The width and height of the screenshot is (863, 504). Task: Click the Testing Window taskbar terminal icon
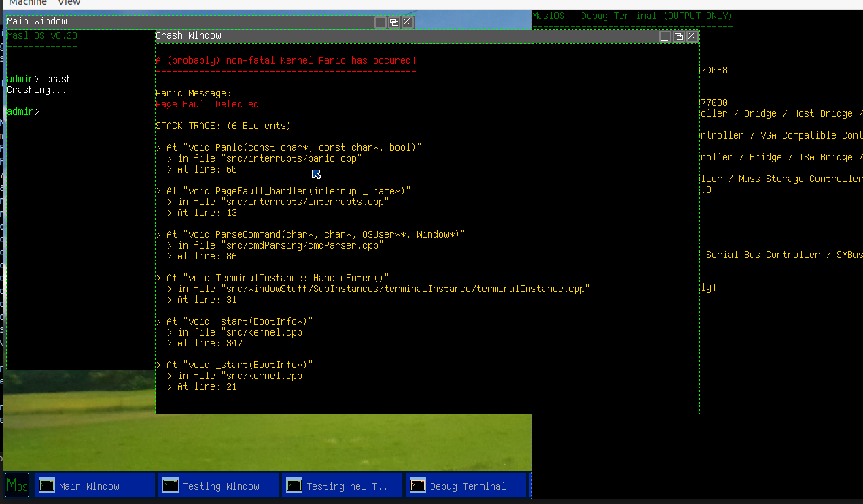171,486
